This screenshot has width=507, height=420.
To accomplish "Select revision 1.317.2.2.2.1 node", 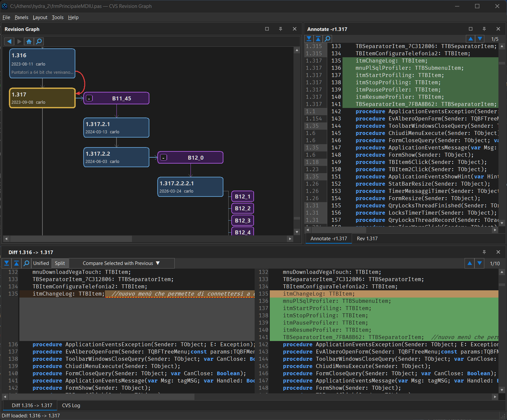I will [x=190, y=187].
